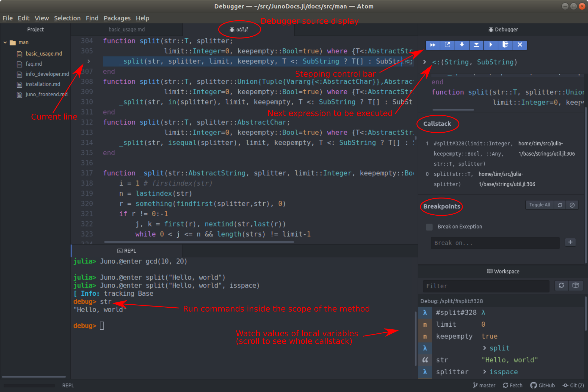Click the step-to-next-line debugger button
588x392 pixels.
(476, 45)
